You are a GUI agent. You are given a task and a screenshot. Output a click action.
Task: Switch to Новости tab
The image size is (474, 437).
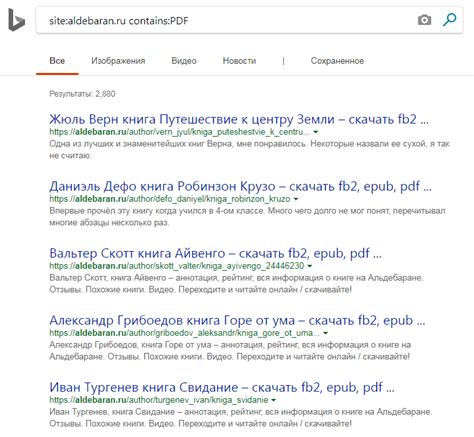[239, 61]
